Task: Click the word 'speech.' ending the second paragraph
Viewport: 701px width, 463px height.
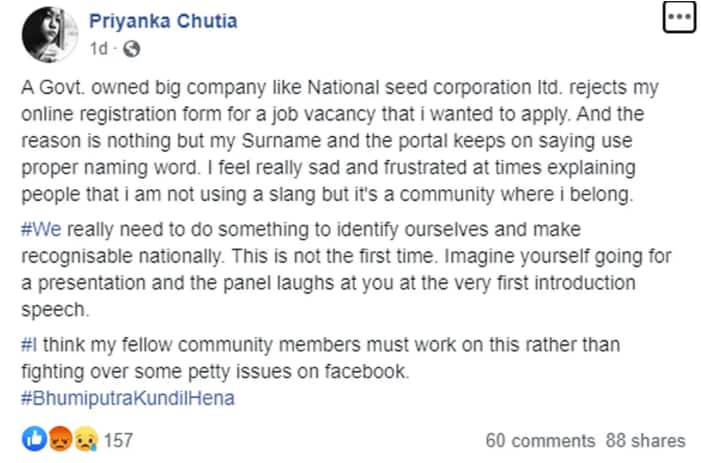Action: (x=55, y=310)
